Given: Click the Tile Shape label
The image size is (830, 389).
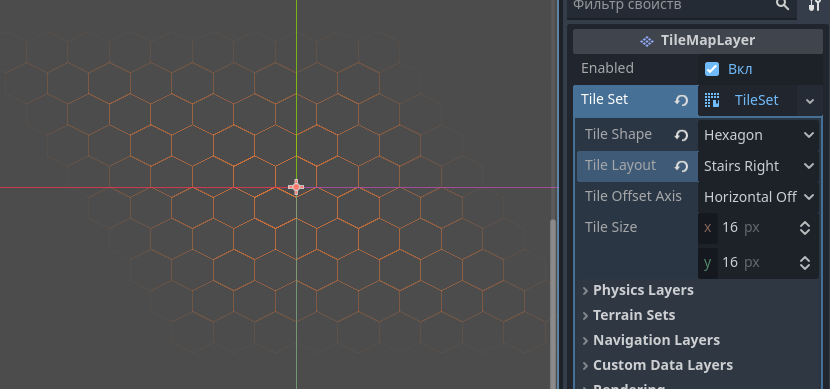Looking at the screenshot, I should (x=618, y=134).
